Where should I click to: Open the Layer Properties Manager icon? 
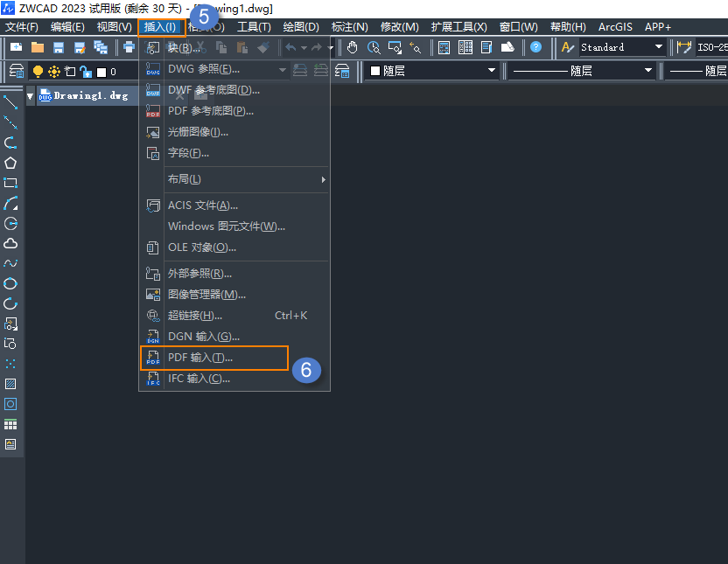coord(17,71)
